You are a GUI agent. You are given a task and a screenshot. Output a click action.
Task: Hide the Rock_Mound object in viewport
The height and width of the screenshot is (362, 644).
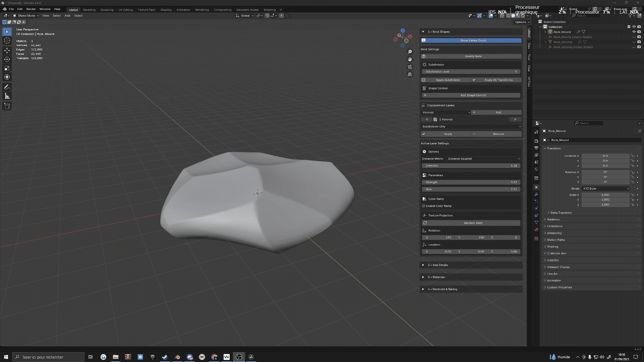coord(633,32)
